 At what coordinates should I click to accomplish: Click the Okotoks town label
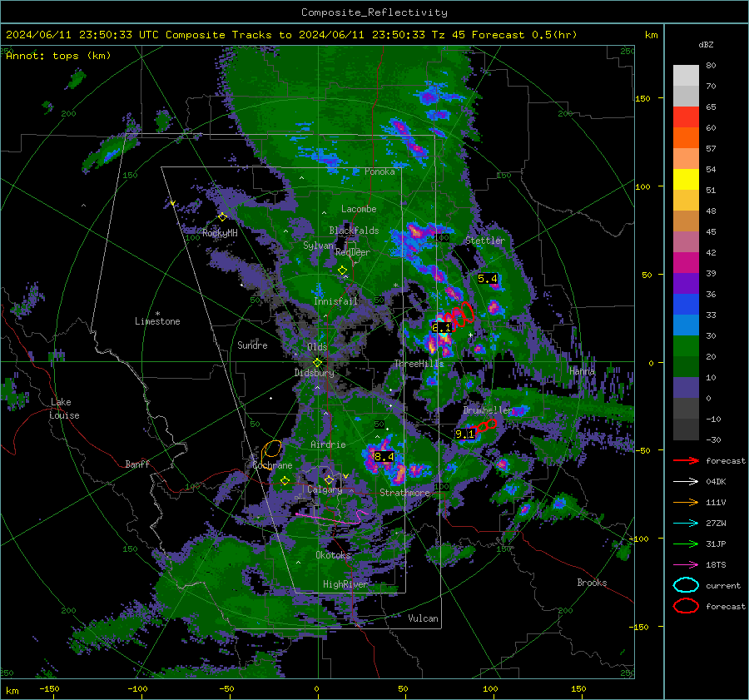coord(333,555)
